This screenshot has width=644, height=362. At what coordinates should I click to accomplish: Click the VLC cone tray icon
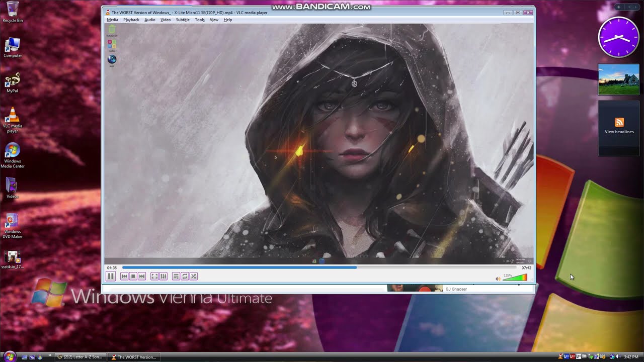click(x=560, y=357)
